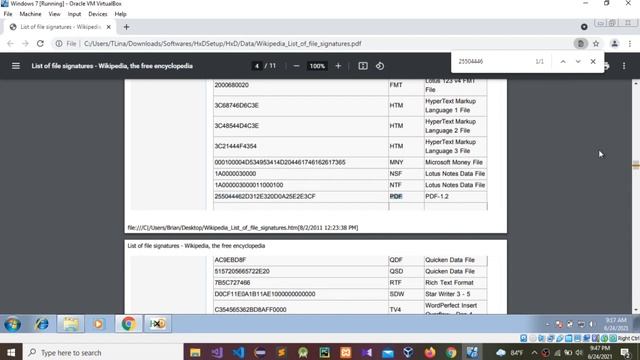Viewport: 640px width, 360px height.
Task: Open Windows Explorer folder in guest taskbar
Action: click(71, 324)
